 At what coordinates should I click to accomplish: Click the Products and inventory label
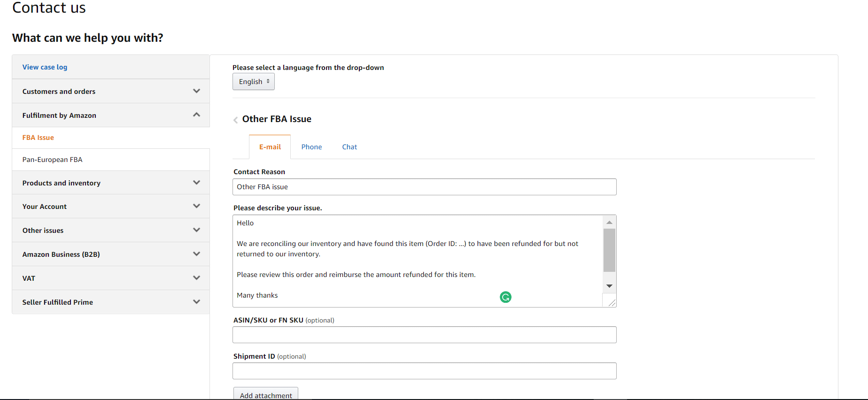coord(61,183)
